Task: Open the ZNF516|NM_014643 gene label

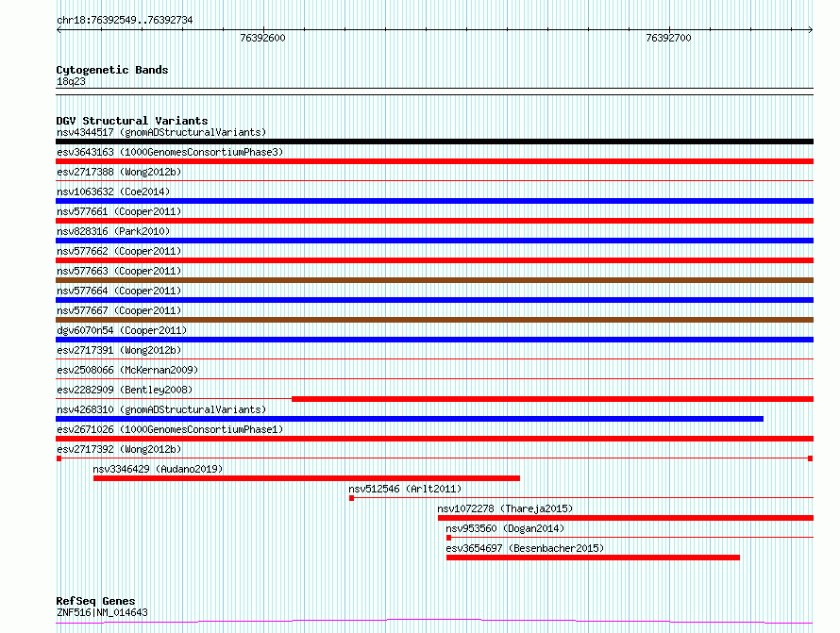Action: pos(102,612)
